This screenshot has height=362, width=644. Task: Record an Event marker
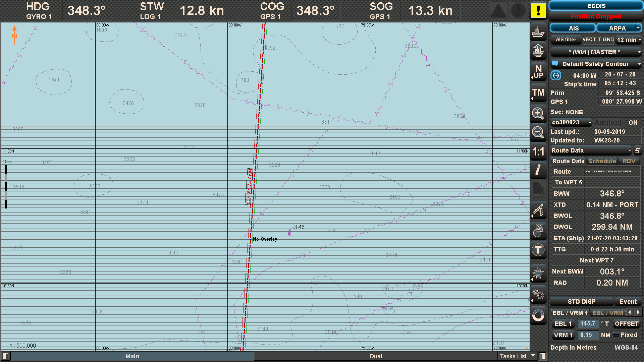point(628,301)
